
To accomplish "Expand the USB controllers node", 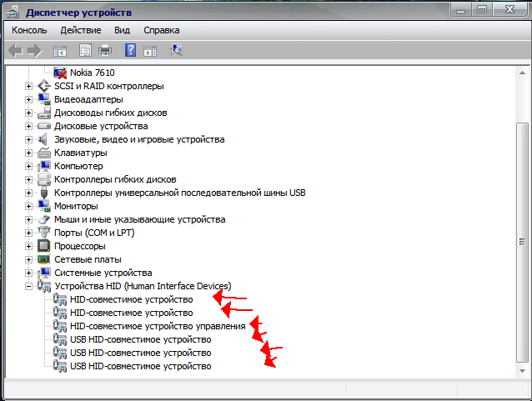I will 28,193.
